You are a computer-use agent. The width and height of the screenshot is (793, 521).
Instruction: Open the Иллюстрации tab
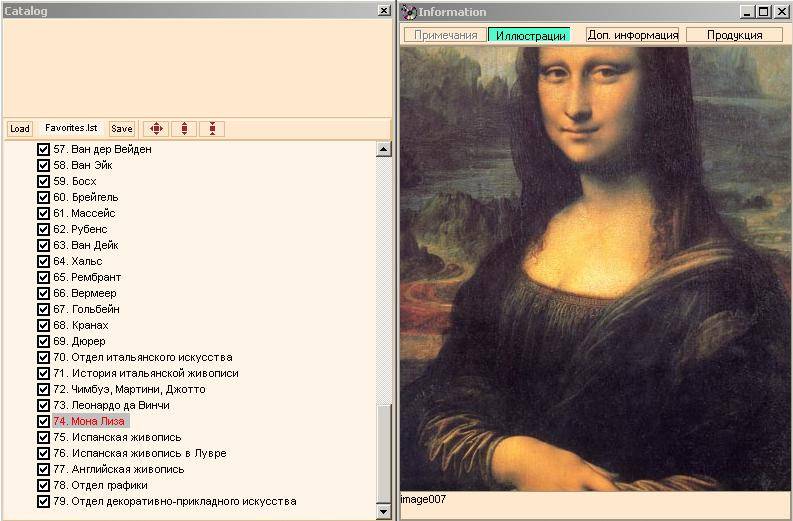click(530, 35)
